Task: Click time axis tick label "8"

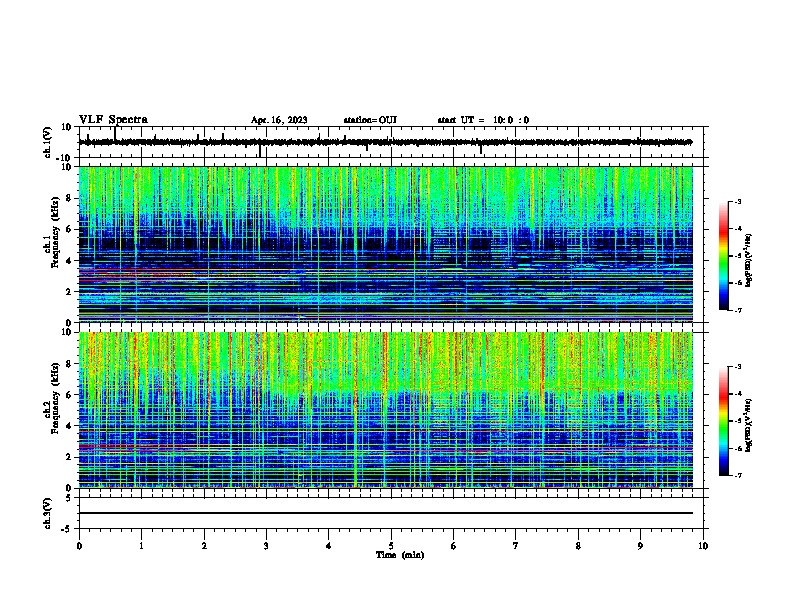Action: coord(578,546)
